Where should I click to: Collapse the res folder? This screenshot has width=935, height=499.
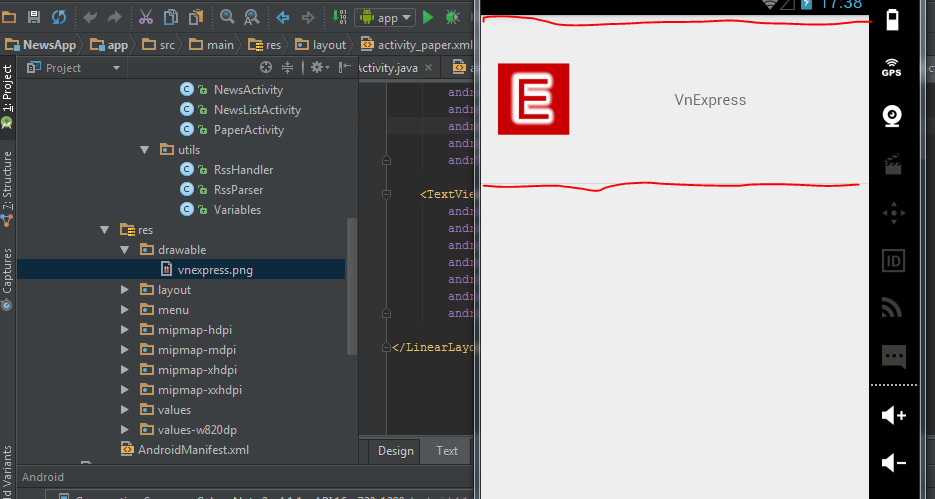point(105,230)
